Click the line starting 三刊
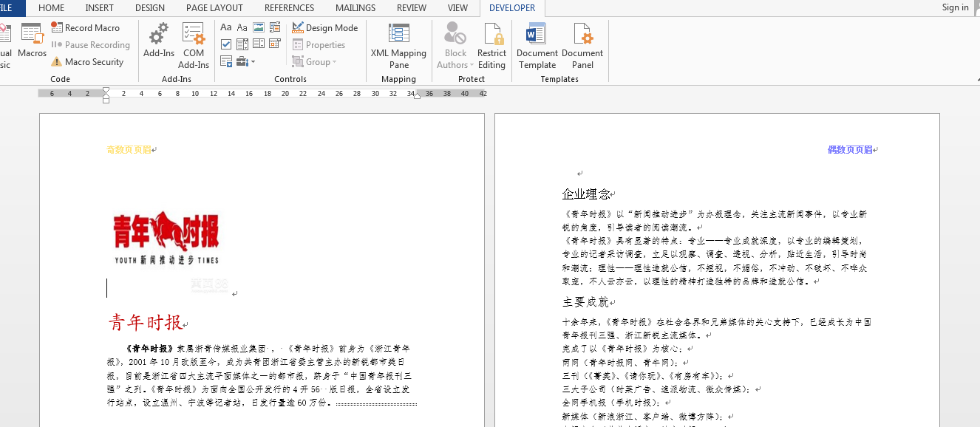The image size is (980, 427). [x=644, y=375]
